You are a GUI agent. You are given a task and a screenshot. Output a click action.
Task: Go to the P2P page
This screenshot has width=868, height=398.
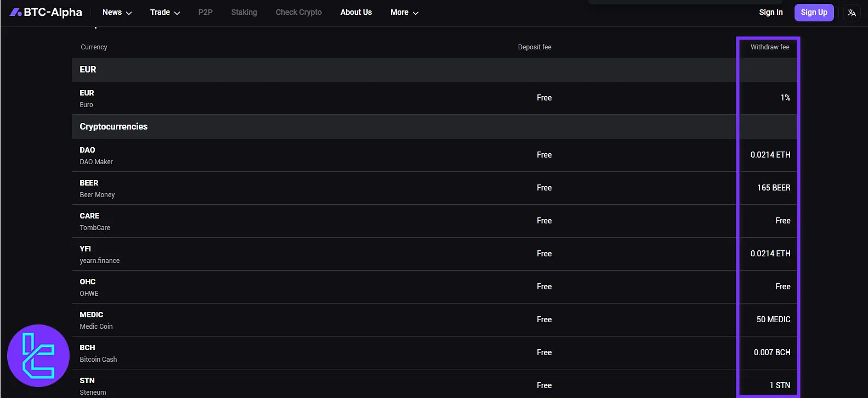(205, 12)
